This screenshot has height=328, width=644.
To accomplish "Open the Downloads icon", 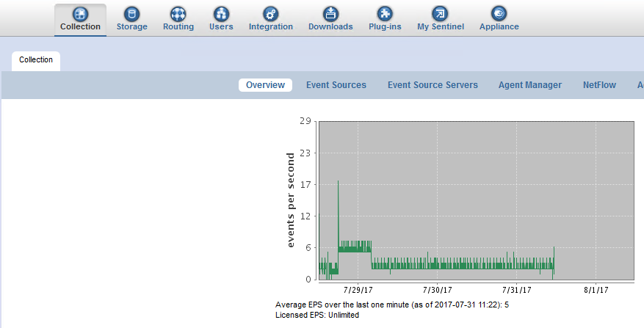I will pos(330,14).
